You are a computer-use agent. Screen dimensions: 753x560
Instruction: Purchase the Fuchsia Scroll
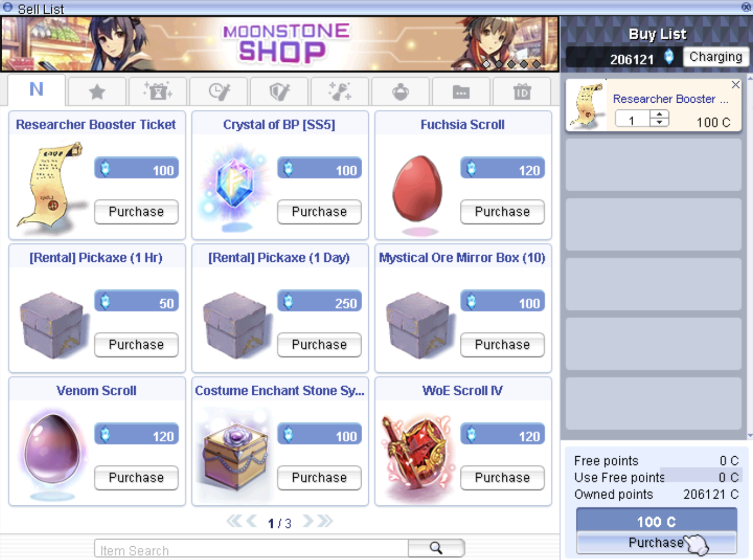[502, 212]
